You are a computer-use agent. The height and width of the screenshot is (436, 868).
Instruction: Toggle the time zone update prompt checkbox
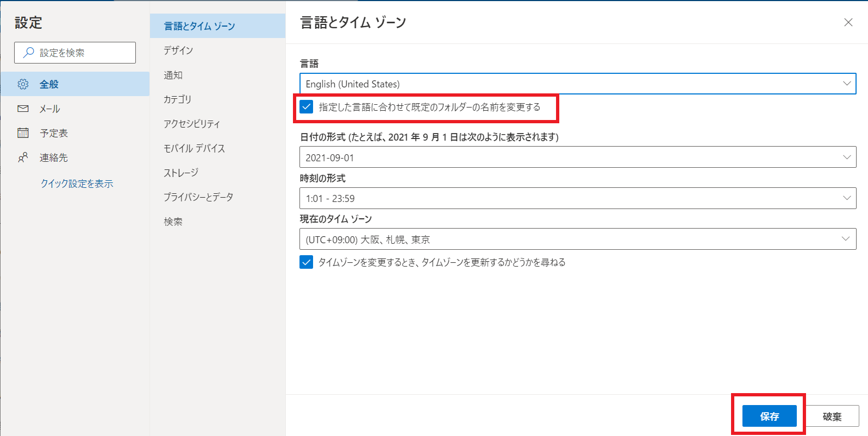pyautogui.click(x=307, y=262)
